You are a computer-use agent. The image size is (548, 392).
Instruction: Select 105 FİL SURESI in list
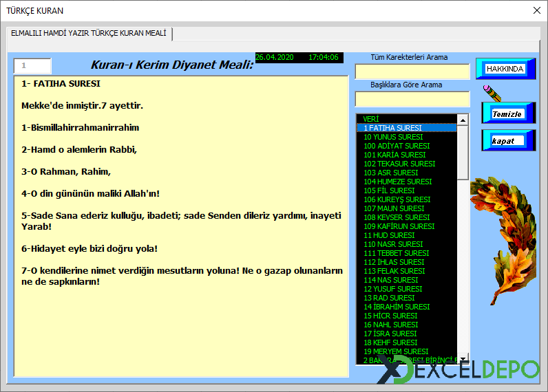[x=407, y=190]
